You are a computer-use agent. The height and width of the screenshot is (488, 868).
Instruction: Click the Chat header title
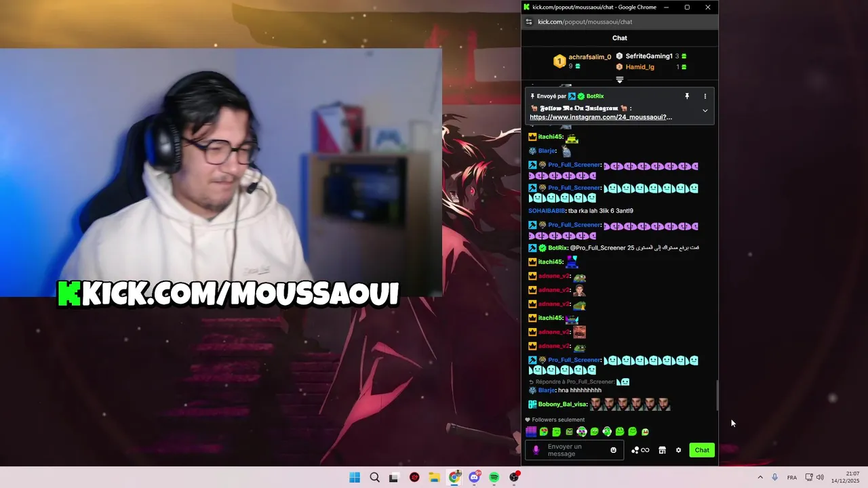coord(620,38)
